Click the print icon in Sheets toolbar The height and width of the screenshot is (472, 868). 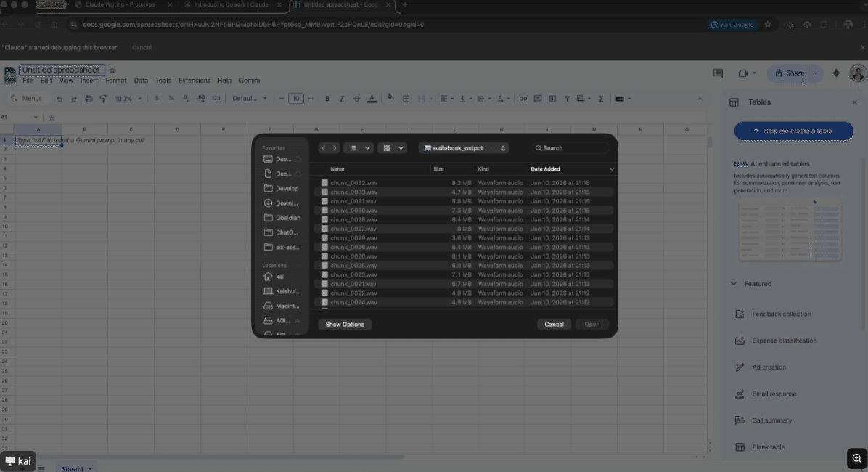tap(89, 99)
